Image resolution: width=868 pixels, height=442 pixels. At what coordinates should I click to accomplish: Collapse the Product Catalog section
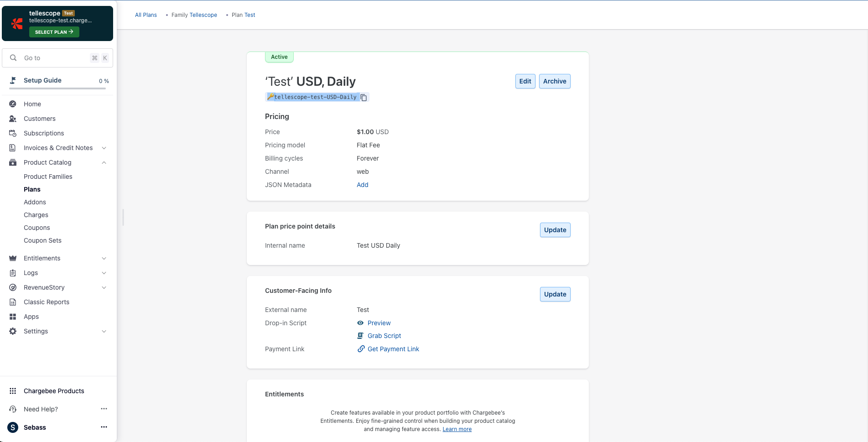(104, 162)
